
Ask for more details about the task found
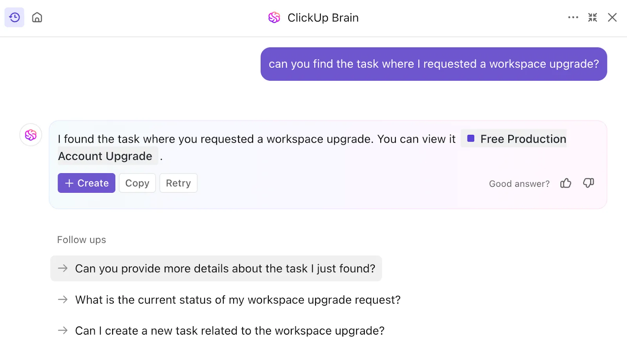click(x=216, y=268)
